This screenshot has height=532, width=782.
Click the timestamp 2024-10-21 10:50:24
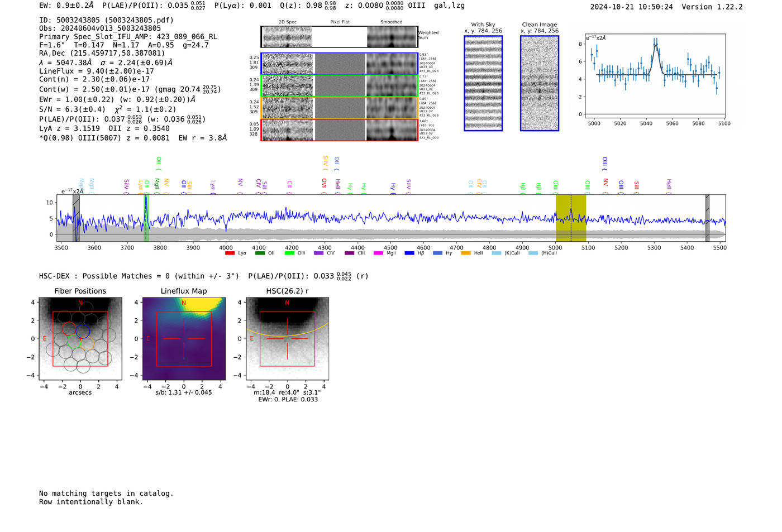pos(631,7)
